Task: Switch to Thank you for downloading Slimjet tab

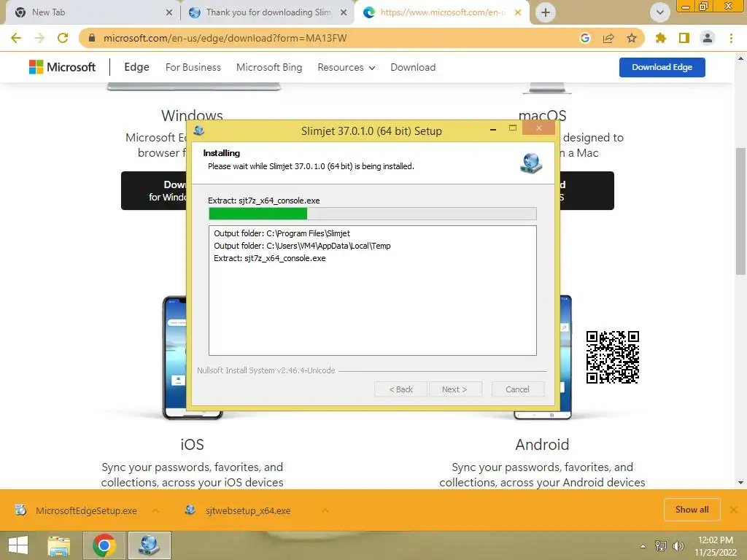Action: tap(268, 12)
